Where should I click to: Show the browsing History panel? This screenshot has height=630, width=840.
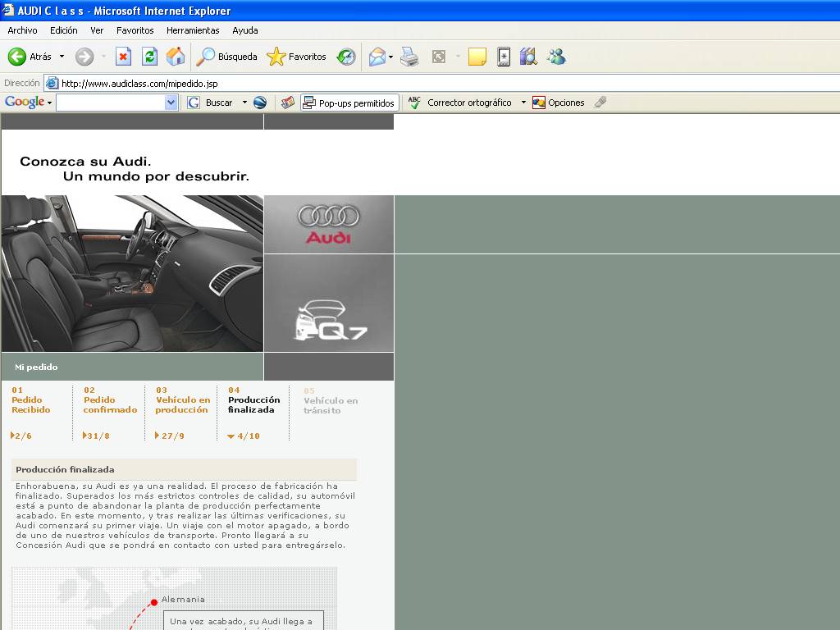[x=346, y=57]
